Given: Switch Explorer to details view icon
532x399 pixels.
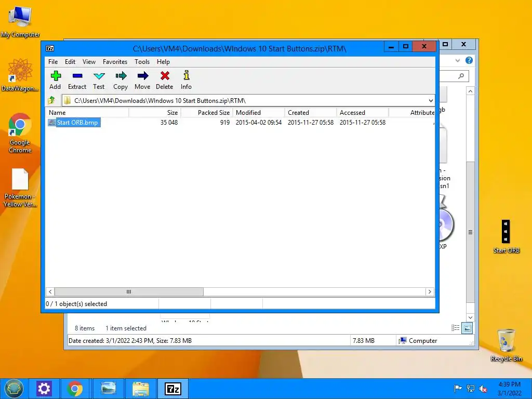Looking at the screenshot, I should coord(455,328).
